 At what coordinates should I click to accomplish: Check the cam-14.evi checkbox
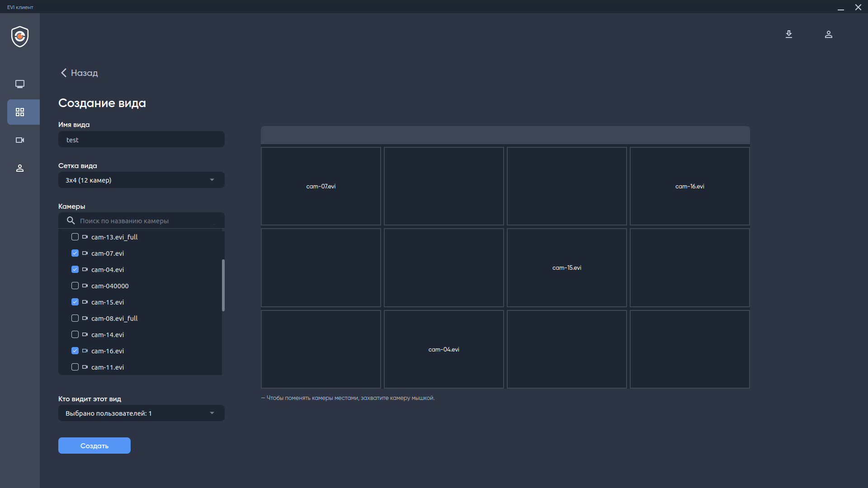[x=75, y=334]
